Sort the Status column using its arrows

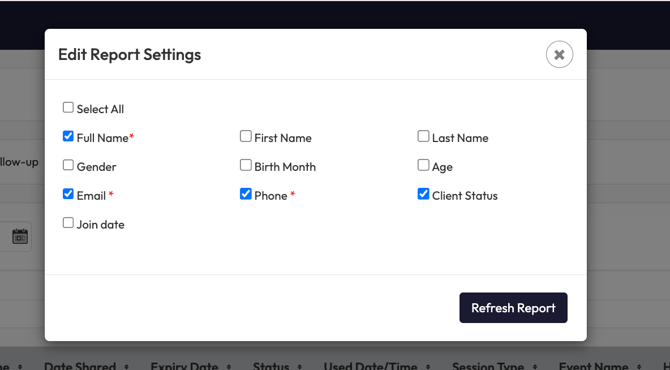300,367
